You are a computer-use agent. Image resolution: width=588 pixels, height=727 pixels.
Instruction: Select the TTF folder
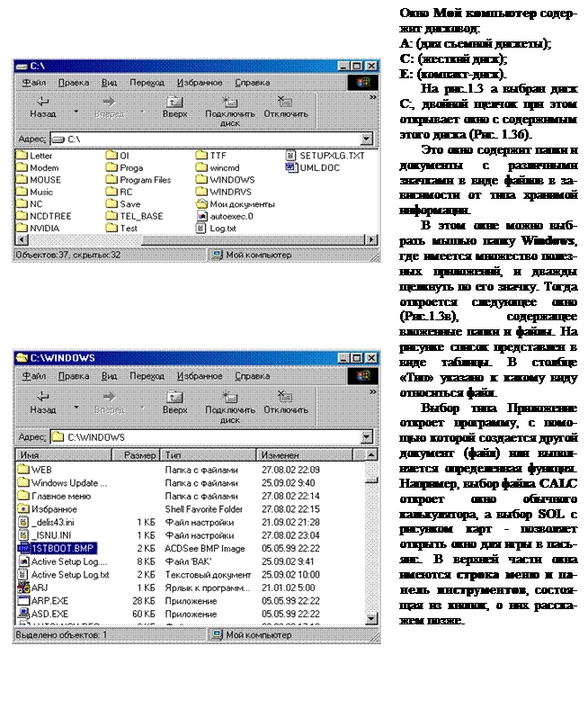point(210,156)
